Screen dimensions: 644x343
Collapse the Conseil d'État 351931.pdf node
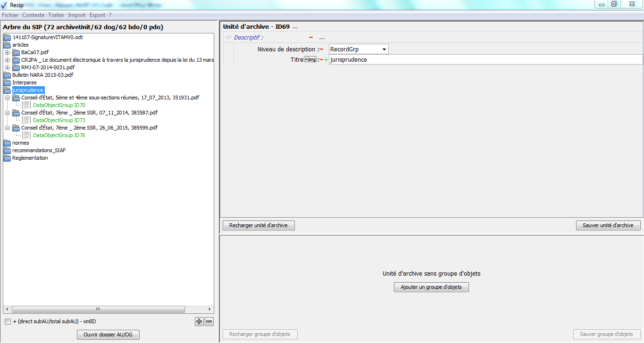pos(8,98)
